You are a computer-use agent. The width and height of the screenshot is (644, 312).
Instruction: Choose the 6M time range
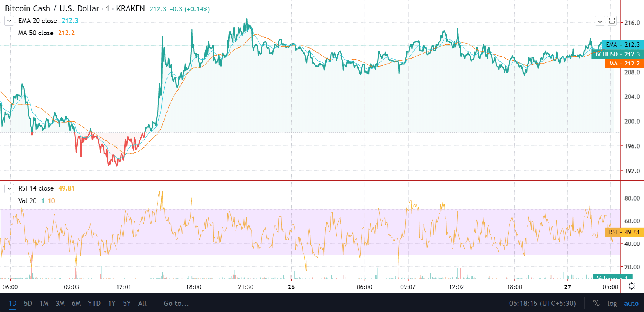click(76, 304)
